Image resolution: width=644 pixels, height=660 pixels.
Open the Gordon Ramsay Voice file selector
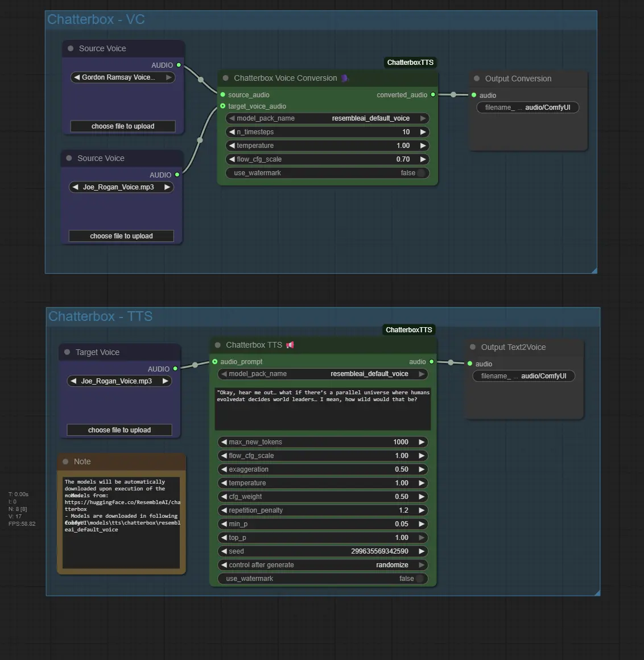click(122, 77)
